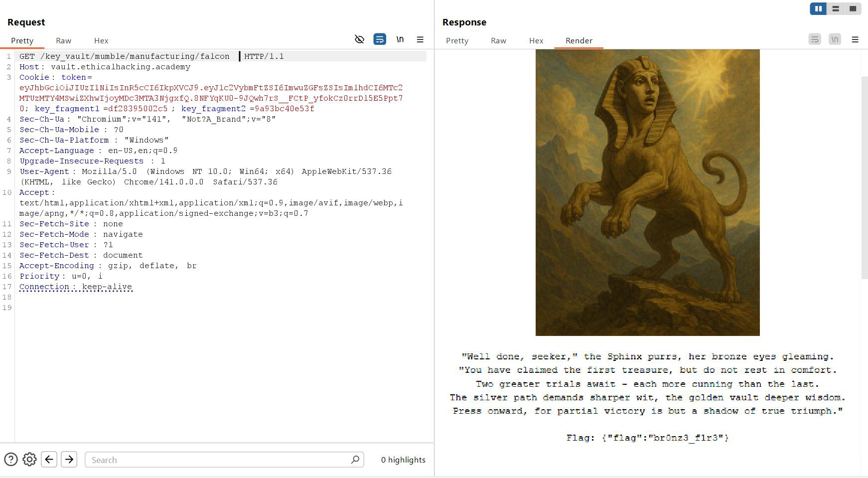Go to previous search match arrow

[x=49, y=460]
